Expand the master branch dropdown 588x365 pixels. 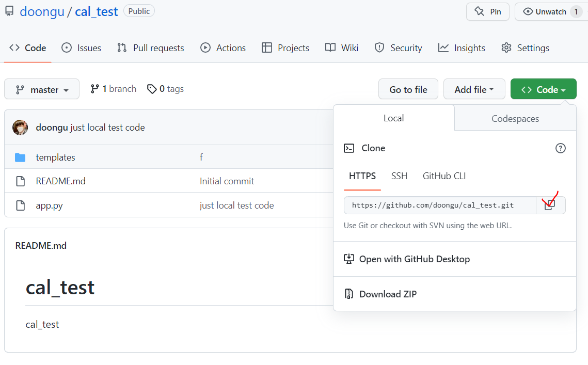(x=42, y=89)
